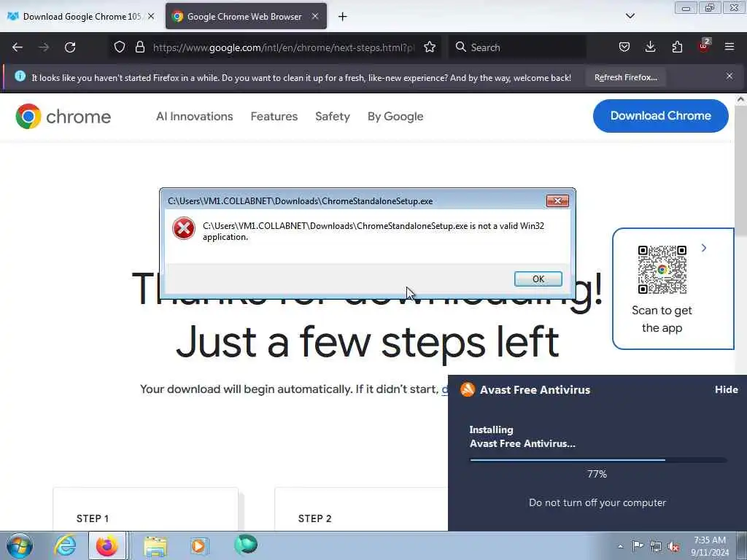Click STEP 1 card
The image size is (747, 560).
[x=145, y=510]
